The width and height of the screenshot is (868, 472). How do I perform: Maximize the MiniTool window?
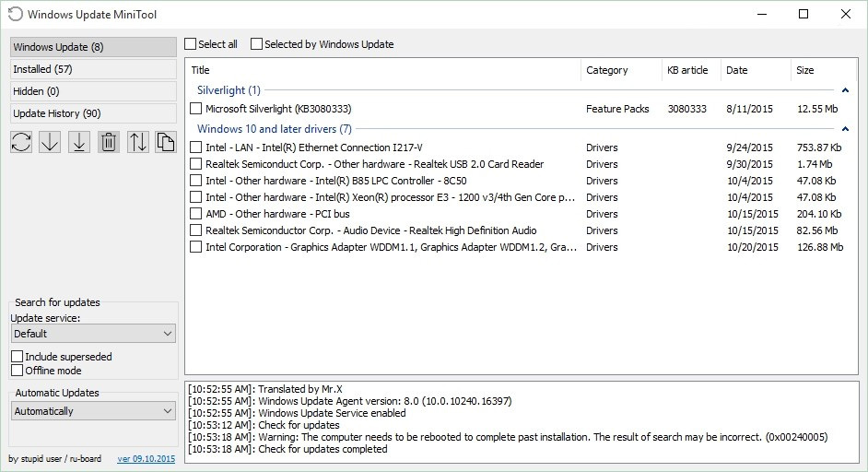coord(803,15)
